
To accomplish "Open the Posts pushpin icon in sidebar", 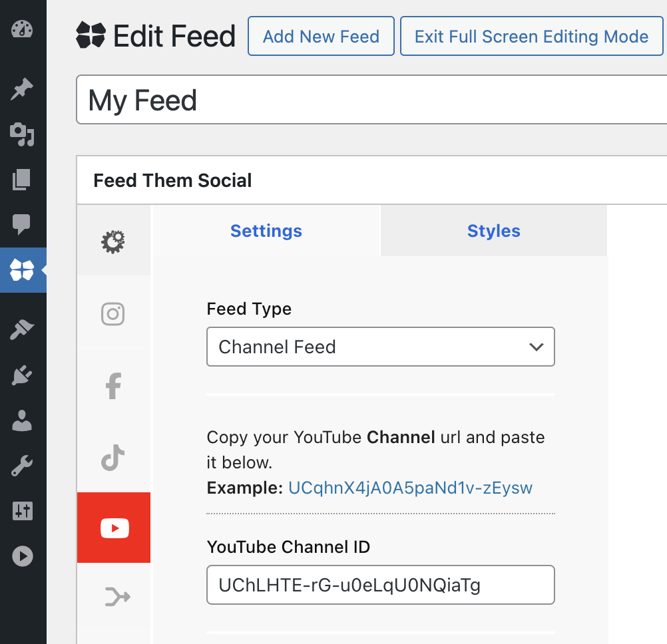I will click(22, 88).
